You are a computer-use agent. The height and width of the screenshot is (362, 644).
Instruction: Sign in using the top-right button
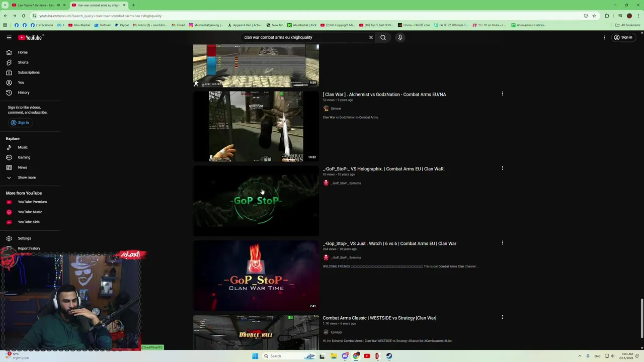[x=623, y=37]
